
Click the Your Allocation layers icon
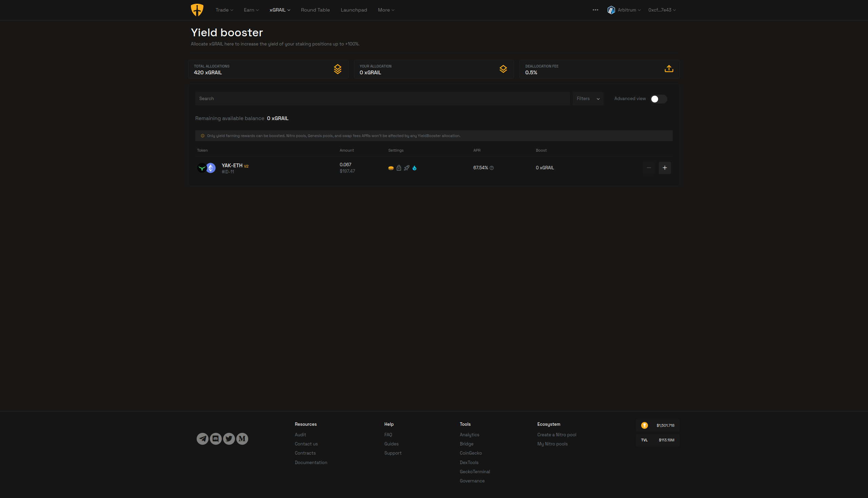point(503,69)
